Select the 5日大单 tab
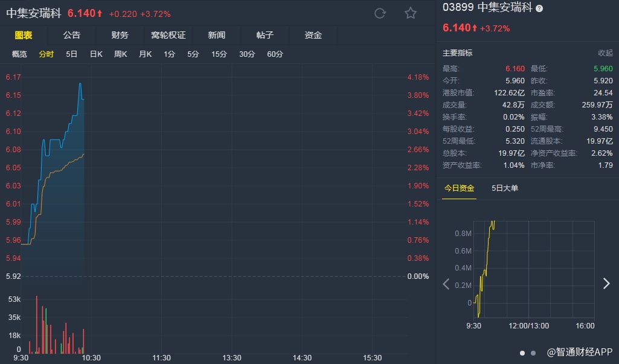Viewport: 619px width, 364px height. tap(505, 188)
